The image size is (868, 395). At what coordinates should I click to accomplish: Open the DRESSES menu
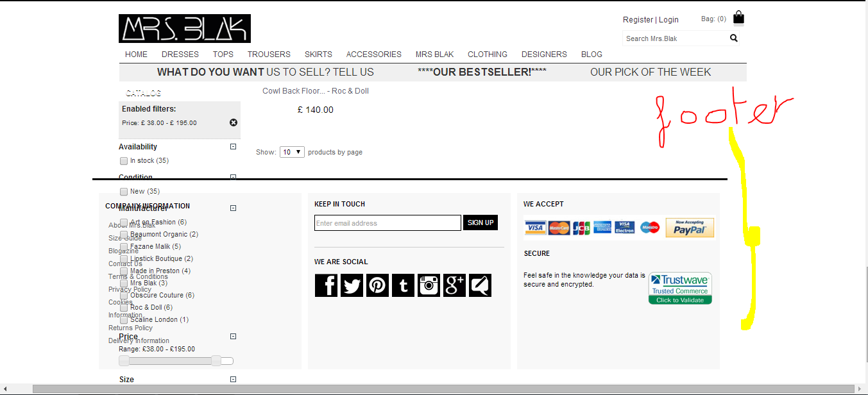point(180,55)
